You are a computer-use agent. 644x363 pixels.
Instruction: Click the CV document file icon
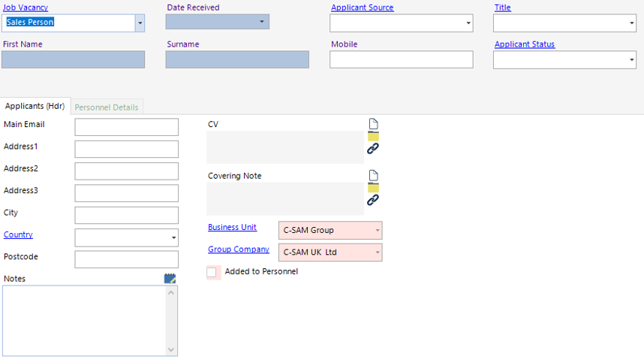click(373, 124)
